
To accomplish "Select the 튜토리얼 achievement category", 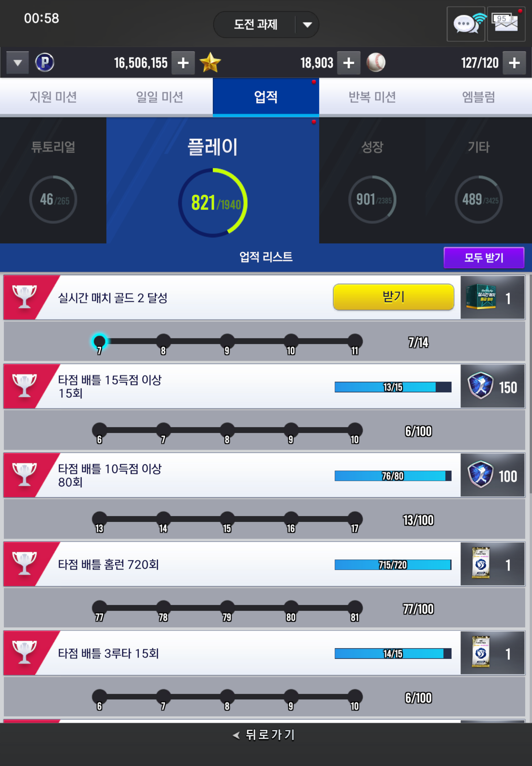I will tap(53, 180).
